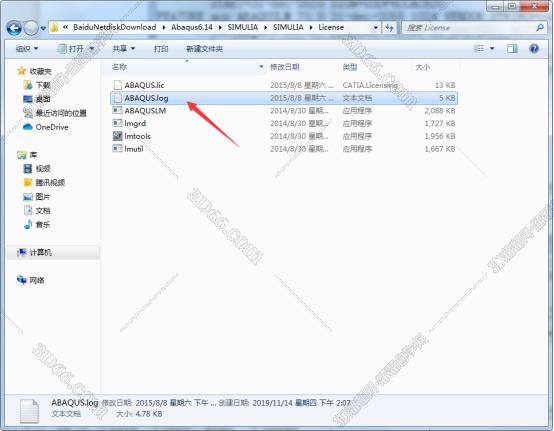Open the 图片 library
Viewport: 554px width, 431px height.
point(43,197)
